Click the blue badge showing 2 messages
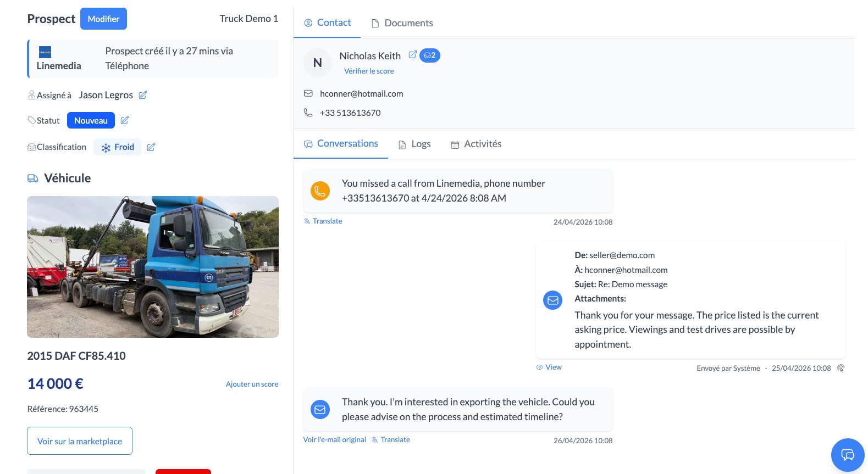The height and width of the screenshot is (474, 868). tap(430, 55)
